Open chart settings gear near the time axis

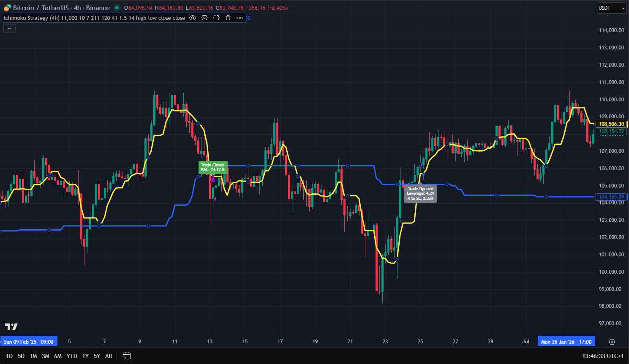612,342
